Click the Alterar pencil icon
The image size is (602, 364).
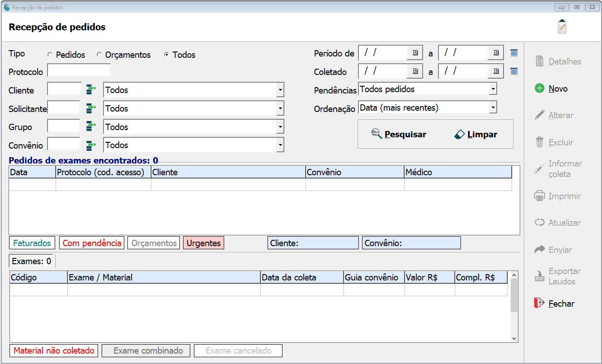tap(540, 115)
